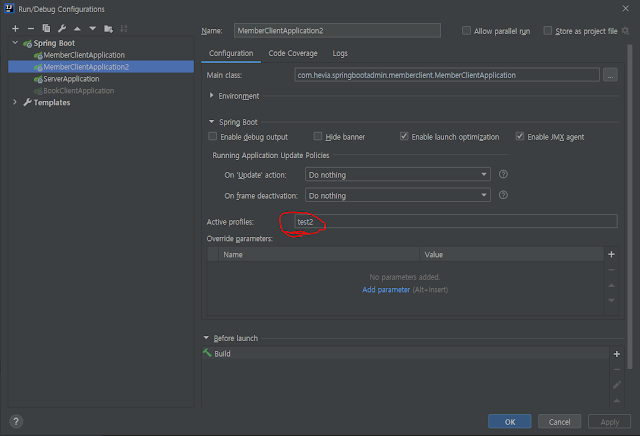Edit Before launch task pencil icon
The width and height of the screenshot is (640, 436).
617,385
